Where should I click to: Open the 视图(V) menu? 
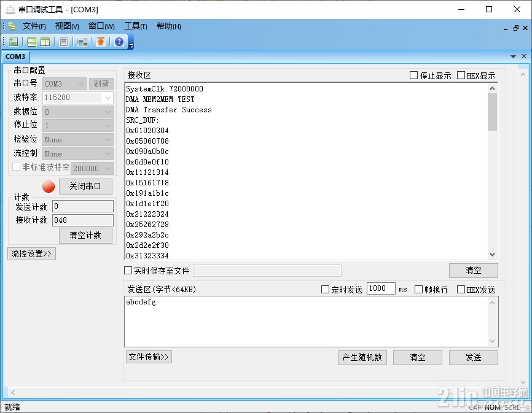67,26
